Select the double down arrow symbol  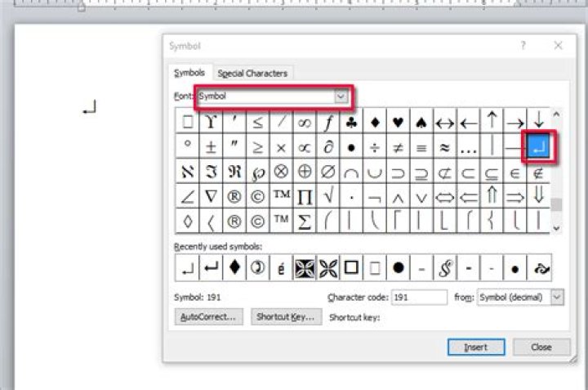click(x=538, y=196)
